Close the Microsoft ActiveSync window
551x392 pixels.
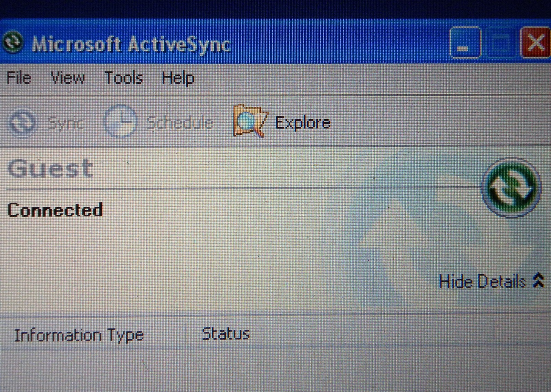535,43
